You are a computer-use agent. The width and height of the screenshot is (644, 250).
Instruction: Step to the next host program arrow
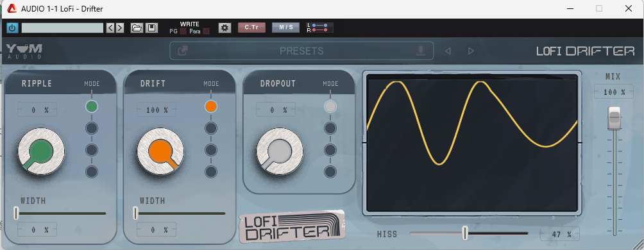coord(119,28)
